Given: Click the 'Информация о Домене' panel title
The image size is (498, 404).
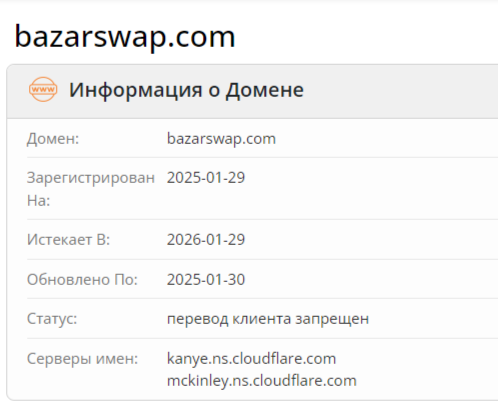Looking at the screenshot, I should tap(186, 90).
